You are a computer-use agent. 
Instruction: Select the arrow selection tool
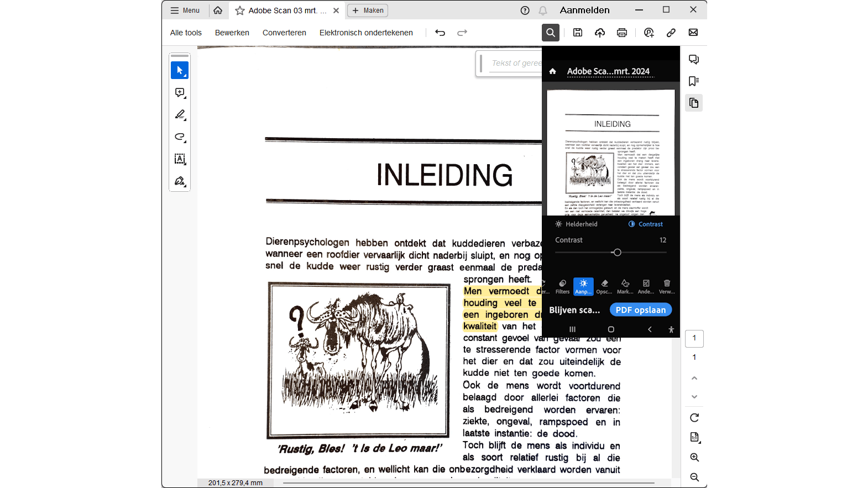180,70
